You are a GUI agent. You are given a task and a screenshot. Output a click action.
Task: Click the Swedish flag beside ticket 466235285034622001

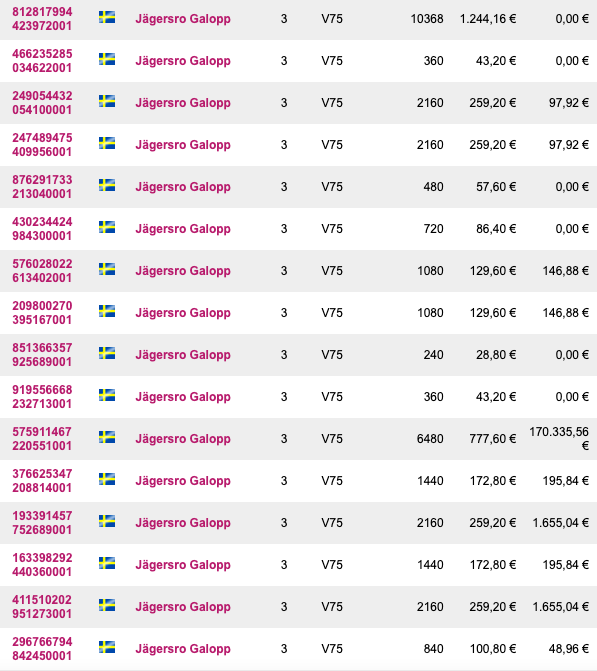[x=107, y=59]
